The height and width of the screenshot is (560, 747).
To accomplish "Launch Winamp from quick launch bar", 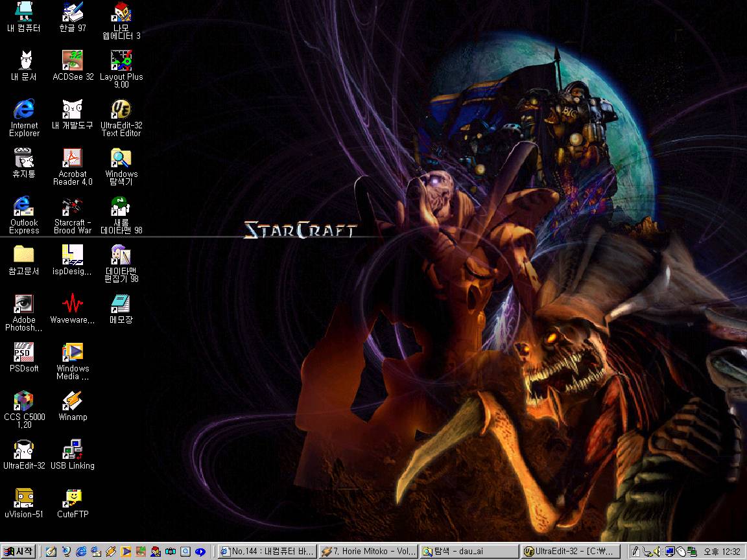I will (x=111, y=552).
